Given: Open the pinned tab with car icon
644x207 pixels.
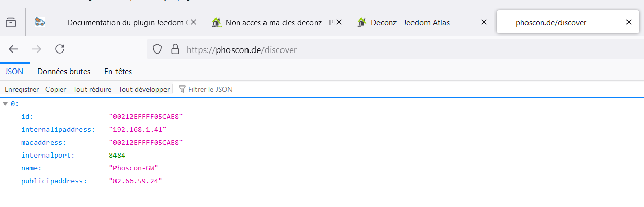Looking at the screenshot, I should pyautogui.click(x=40, y=22).
